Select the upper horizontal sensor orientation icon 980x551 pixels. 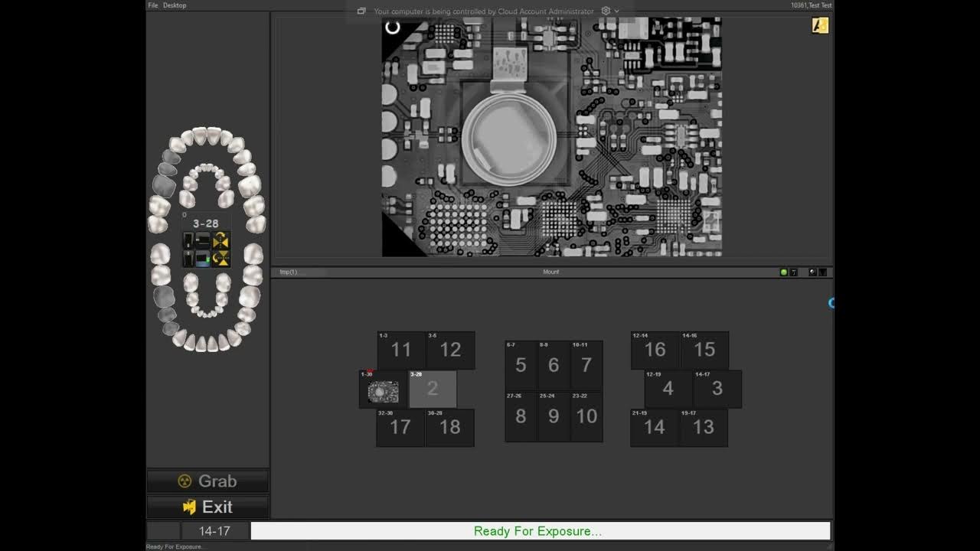coord(202,241)
